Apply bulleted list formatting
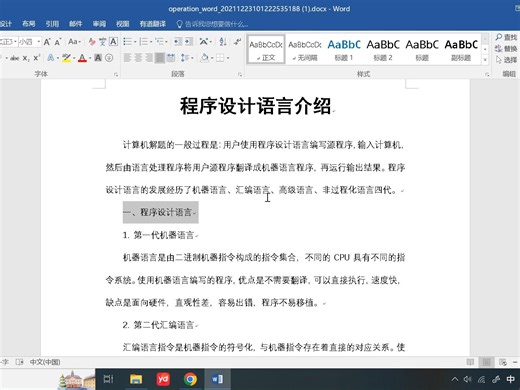The width and height of the screenshot is (520, 390). click(x=127, y=42)
